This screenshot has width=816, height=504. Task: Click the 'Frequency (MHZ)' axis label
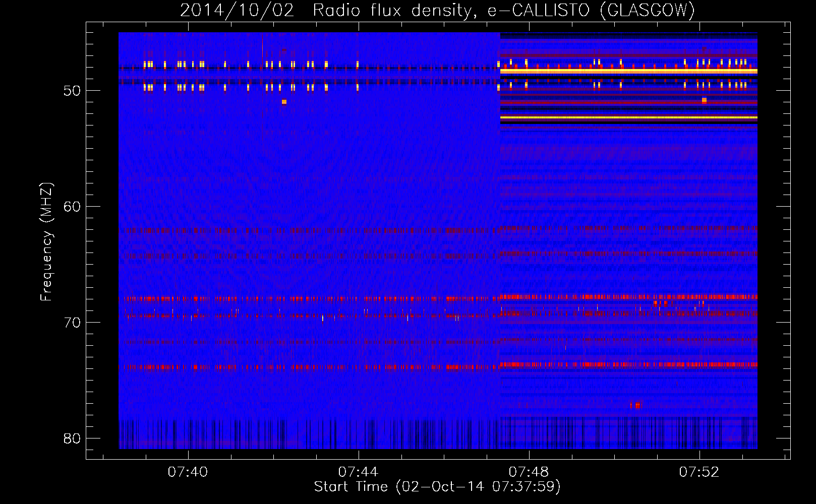pyautogui.click(x=46, y=242)
